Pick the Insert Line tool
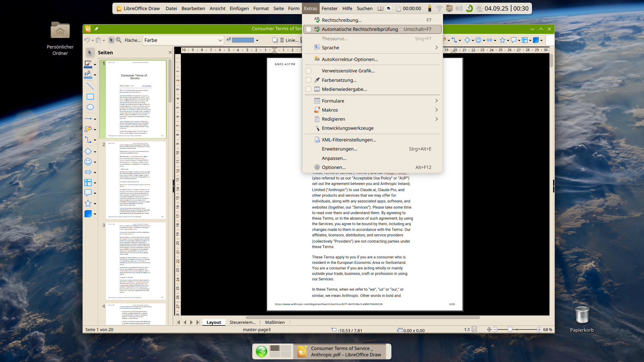Image resolution: width=644 pixels, height=362 pixels. (x=90, y=86)
